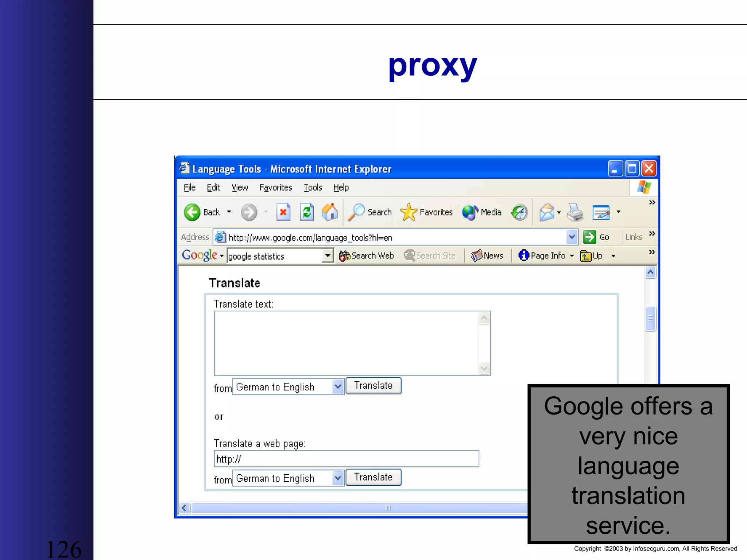Click the page scroll up arrow

coord(650,272)
